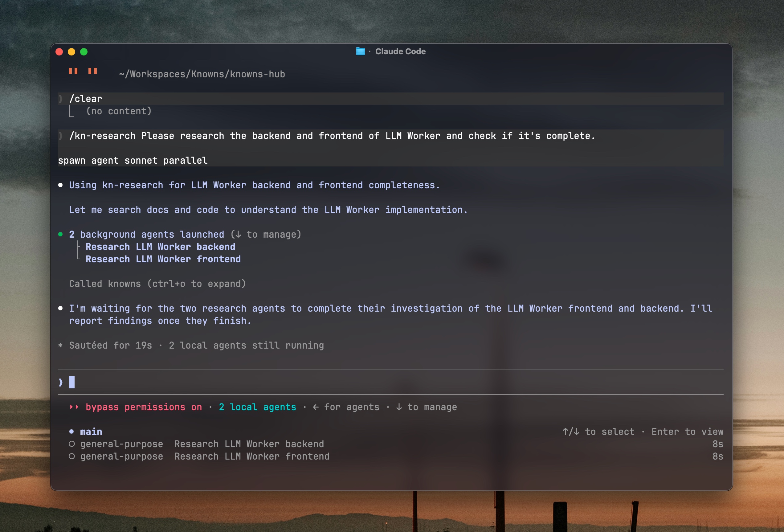This screenshot has width=784, height=532.
Task: Open 'Research LLM Worker frontend' in bottom agent list
Action: (252, 456)
